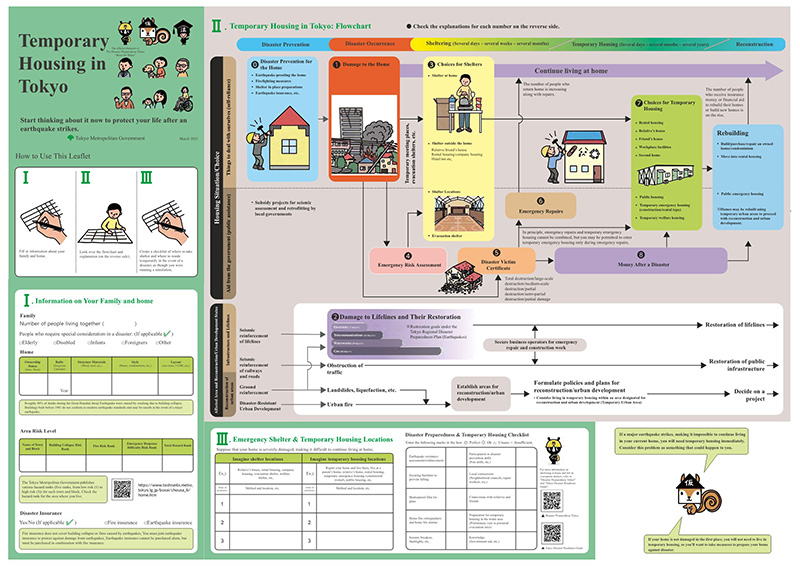Click the Establish areas for reconstruction box
Viewport: 800px width, 566px height.
point(481,393)
